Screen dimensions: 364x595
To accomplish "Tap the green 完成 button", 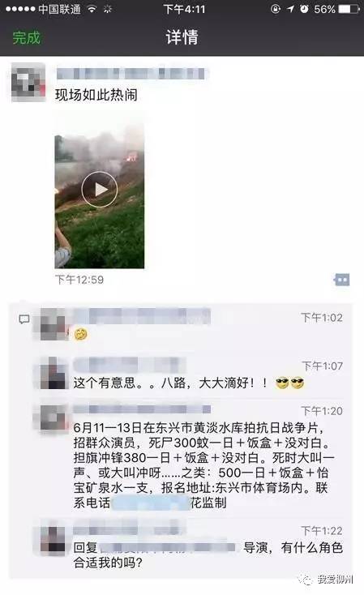I will pyautogui.click(x=26, y=37).
